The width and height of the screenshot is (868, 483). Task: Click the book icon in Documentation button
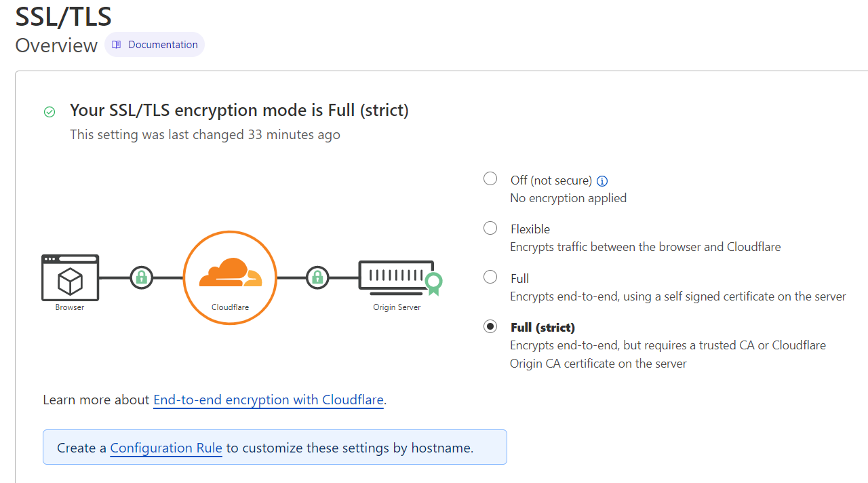[117, 45]
